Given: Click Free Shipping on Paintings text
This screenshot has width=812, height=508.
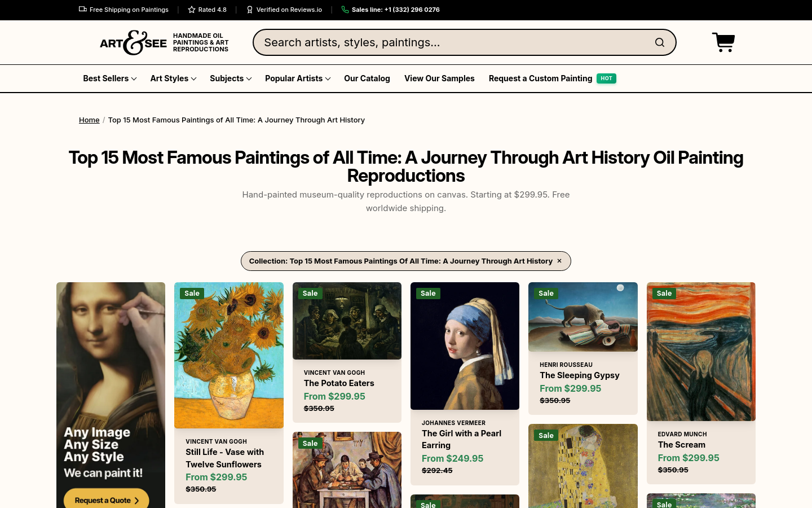Looking at the screenshot, I should click(x=129, y=10).
